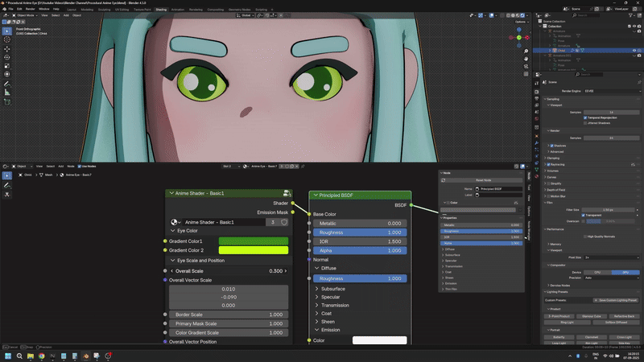Expand Sheen section in Principled BSDF
Screen dimensions: 644x362
pyautogui.click(x=316, y=322)
